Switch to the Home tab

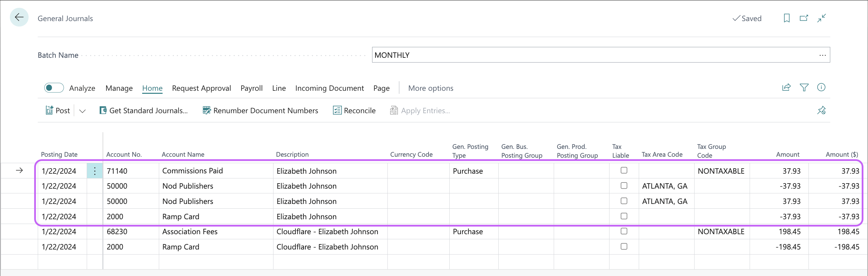152,88
